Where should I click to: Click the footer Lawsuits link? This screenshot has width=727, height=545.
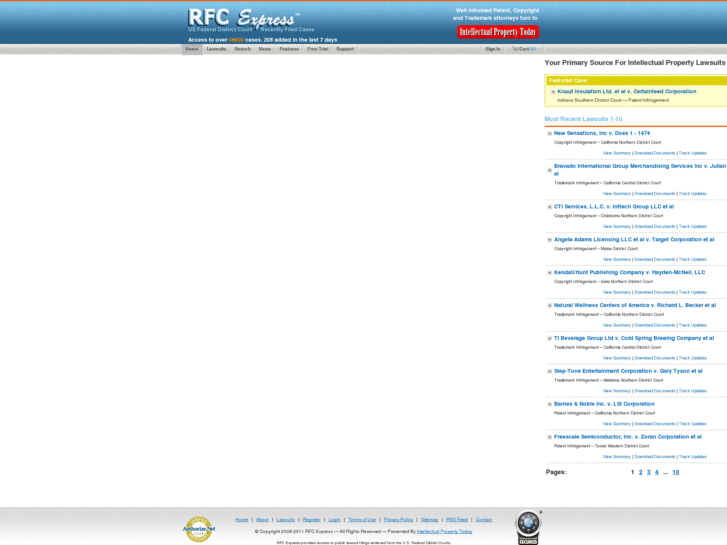286,520
